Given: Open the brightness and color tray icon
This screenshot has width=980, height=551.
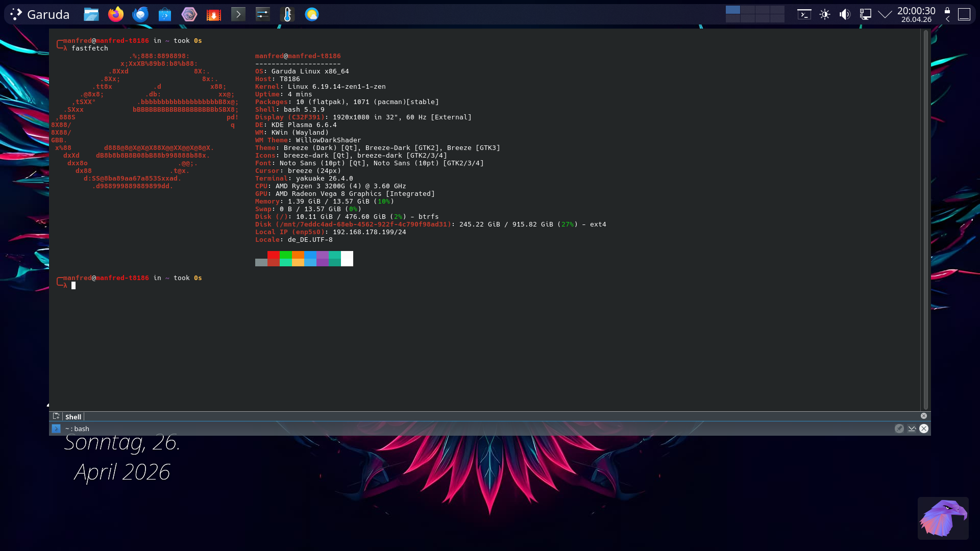Looking at the screenshot, I should pyautogui.click(x=825, y=14).
